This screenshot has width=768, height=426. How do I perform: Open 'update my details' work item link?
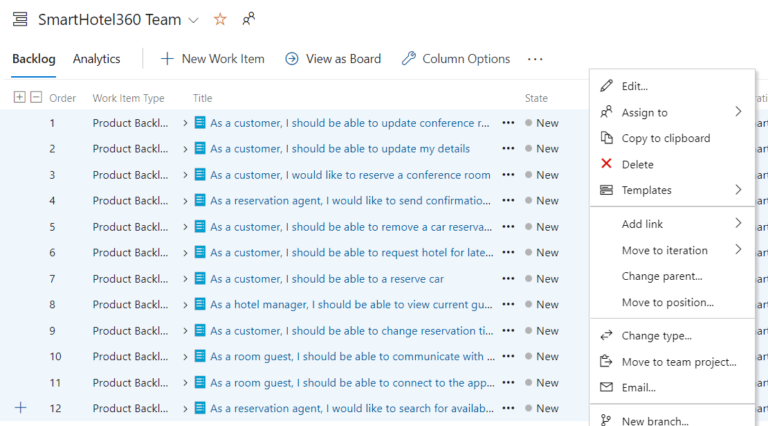pos(339,149)
